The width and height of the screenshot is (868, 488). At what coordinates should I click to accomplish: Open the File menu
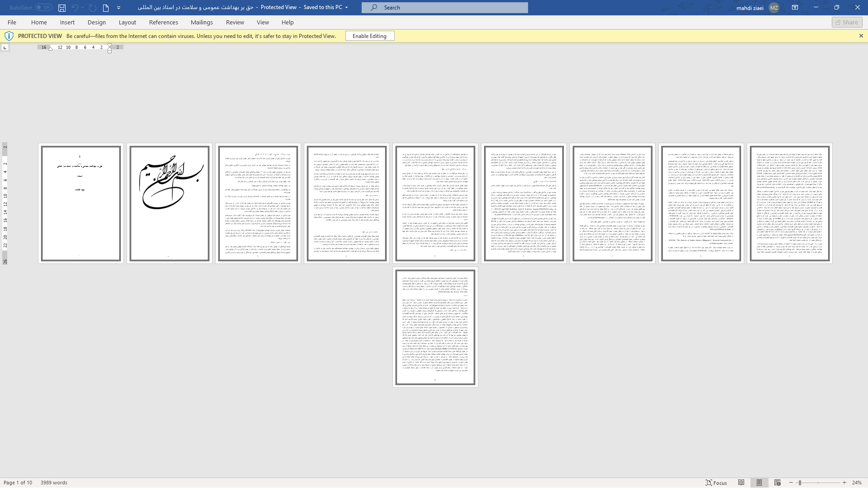tap(12, 22)
